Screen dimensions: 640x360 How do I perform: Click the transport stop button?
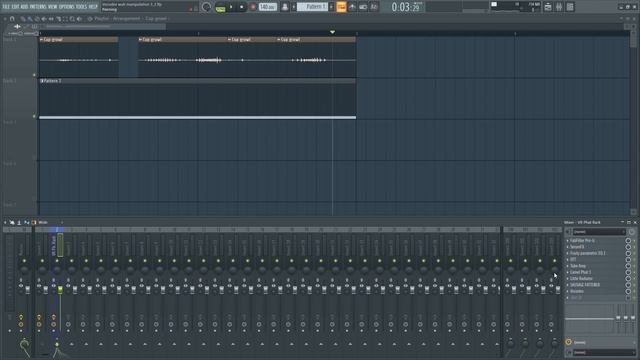(x=242, y=7)
